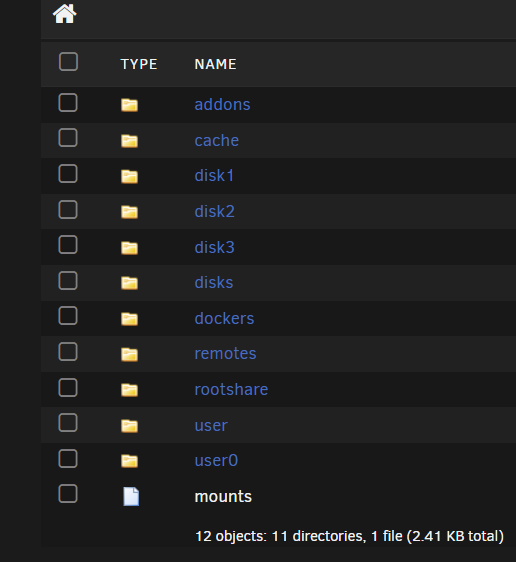This screenshot has height=562, width=516.
Task: Sort by the NAME column header
Action: (215, 65)
